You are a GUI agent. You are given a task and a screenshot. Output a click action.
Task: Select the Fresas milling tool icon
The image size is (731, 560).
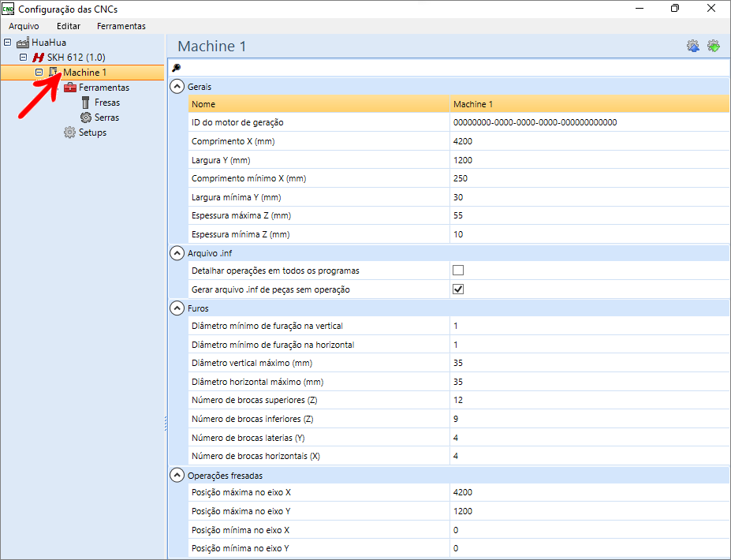point(85,102)
